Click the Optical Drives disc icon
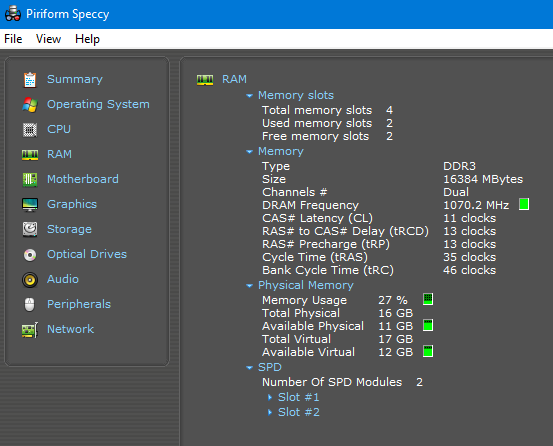 [x=30, y=255]
